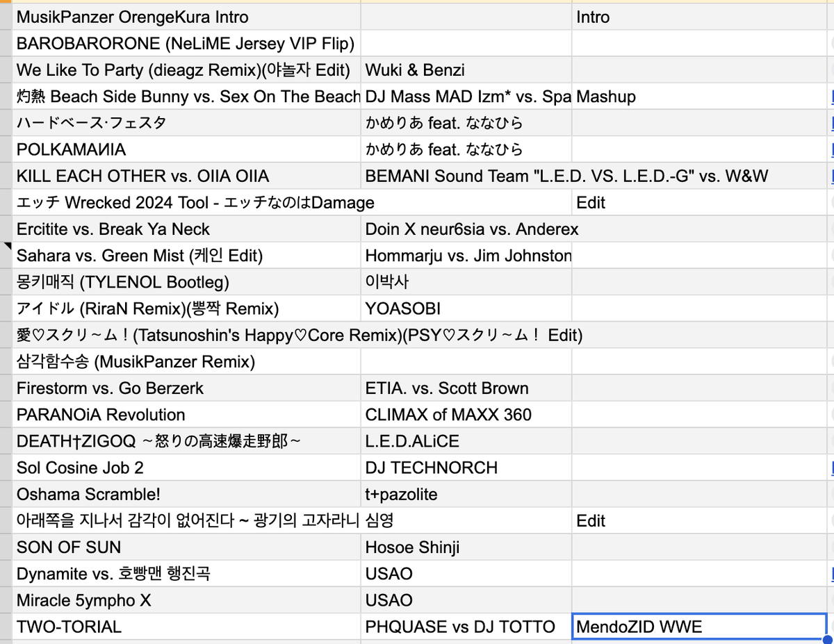Select the 'BEMANI Sound Team' artist cell

click(466, 176)
